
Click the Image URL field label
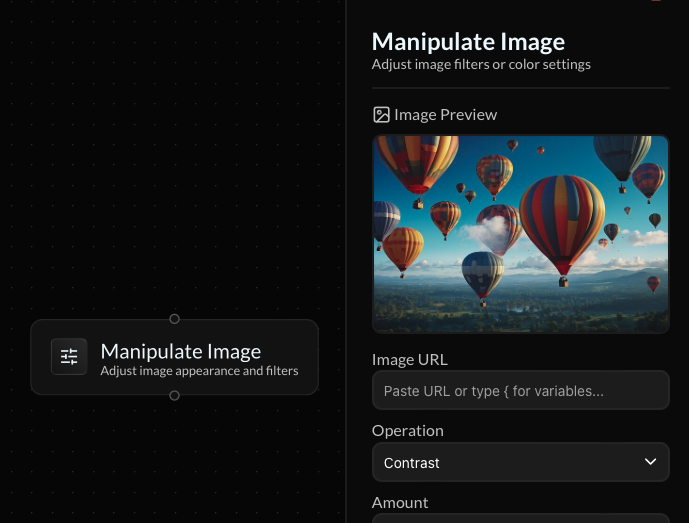click(409, 360)
